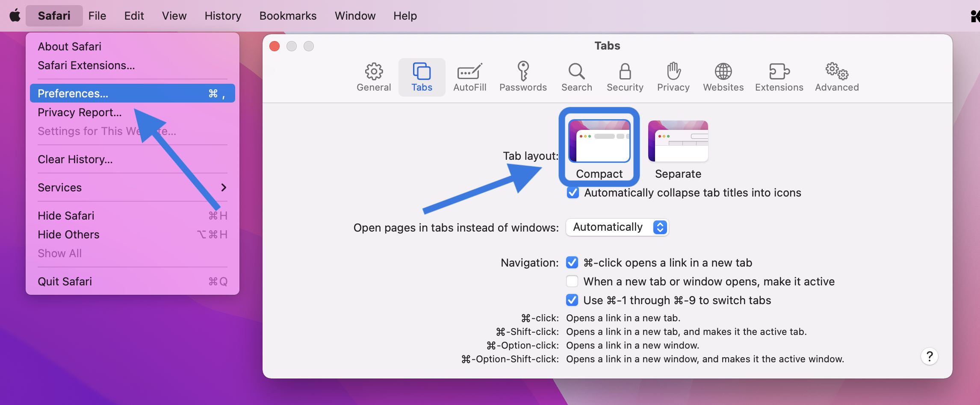Open the Privacy hand icon pane
The width and height of the screenshot is (980, 405).
click(673, 77)
